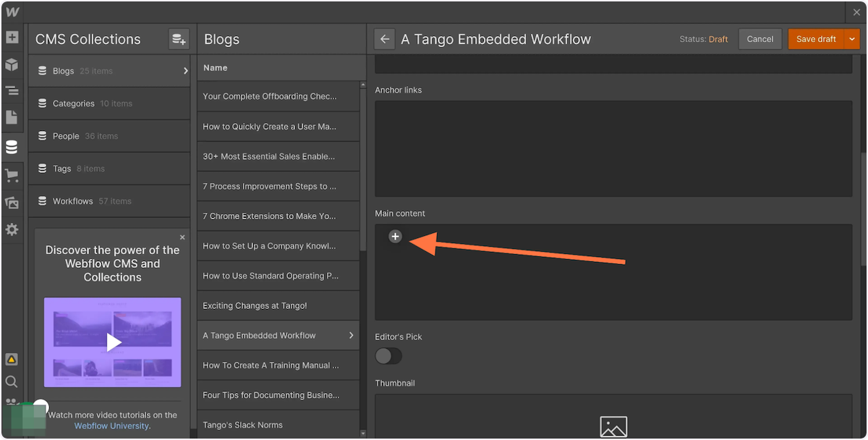Click the Cancel button
Viewport: 868px width, 440px height.
[760, 39]
